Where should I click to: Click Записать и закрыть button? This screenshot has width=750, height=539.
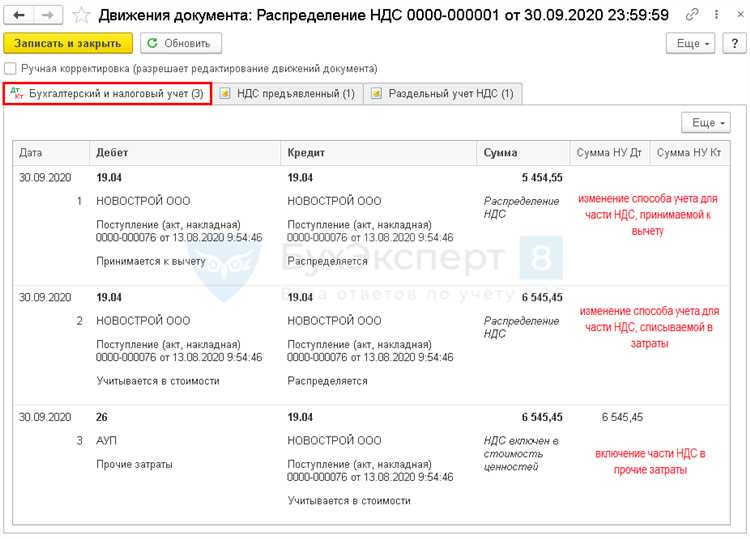[x=68, y=43]
